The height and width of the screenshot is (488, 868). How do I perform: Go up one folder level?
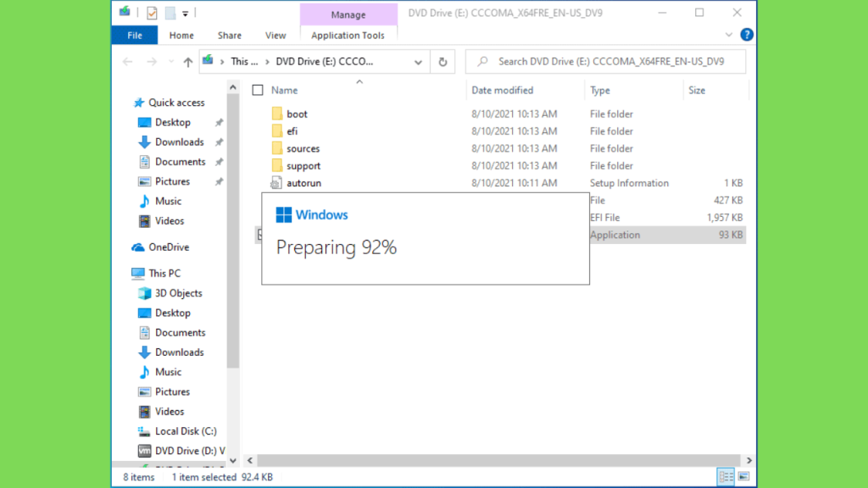187,62
